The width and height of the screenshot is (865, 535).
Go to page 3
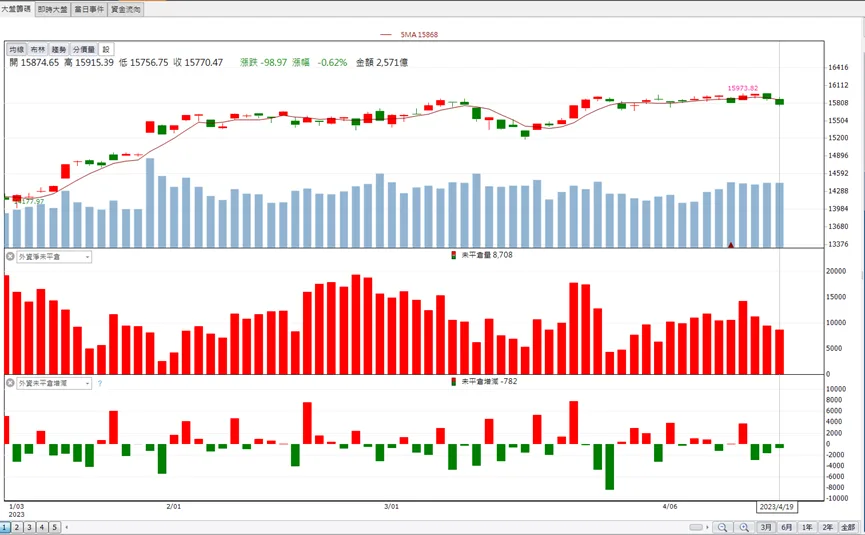coord(29,527)
